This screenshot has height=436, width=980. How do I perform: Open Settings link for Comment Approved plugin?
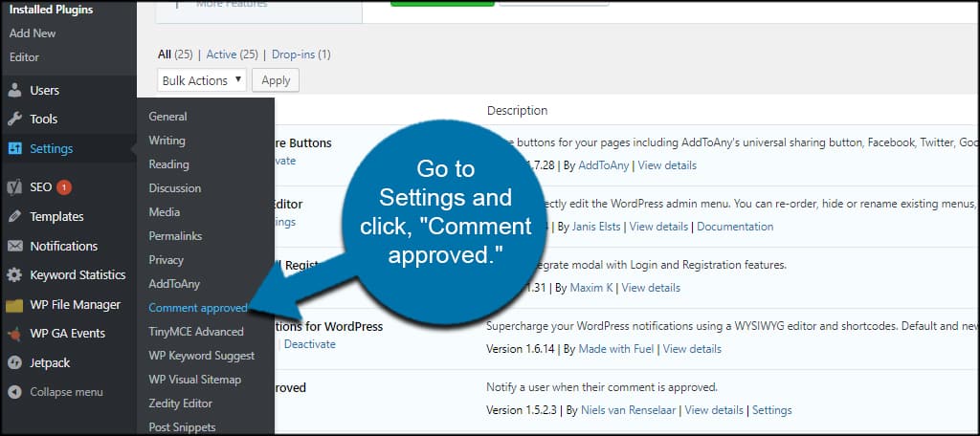click(772, 410)
